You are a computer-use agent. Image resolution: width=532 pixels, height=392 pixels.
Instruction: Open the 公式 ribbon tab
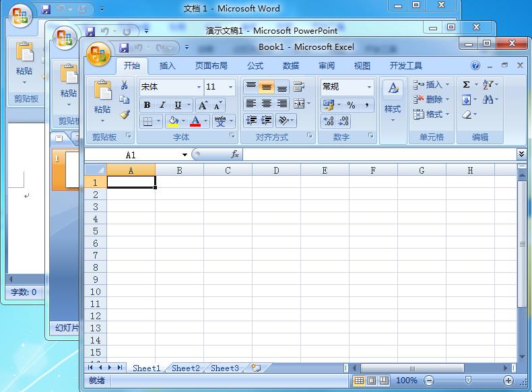click(x=255, y=66)
